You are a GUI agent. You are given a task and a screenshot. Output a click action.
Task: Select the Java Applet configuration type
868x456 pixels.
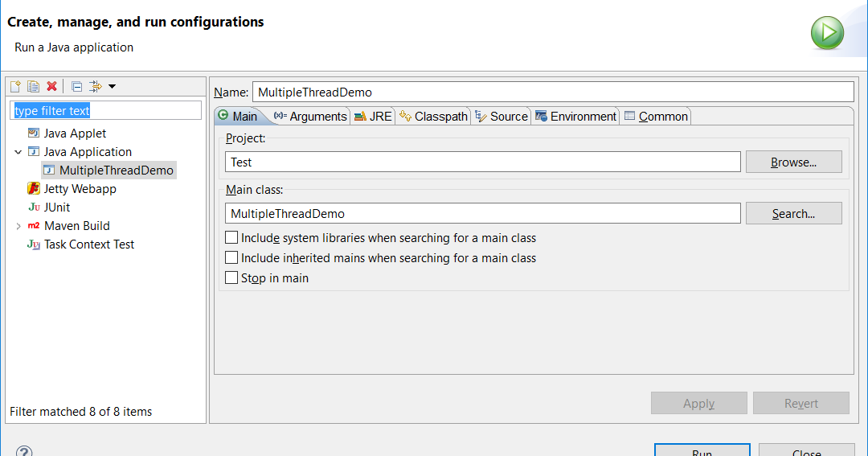[x=74, y=134]
